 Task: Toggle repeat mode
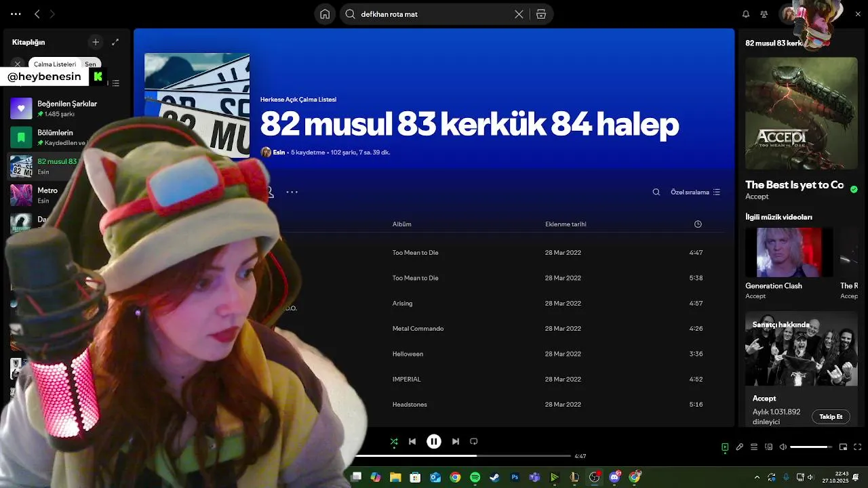(474, 441)
